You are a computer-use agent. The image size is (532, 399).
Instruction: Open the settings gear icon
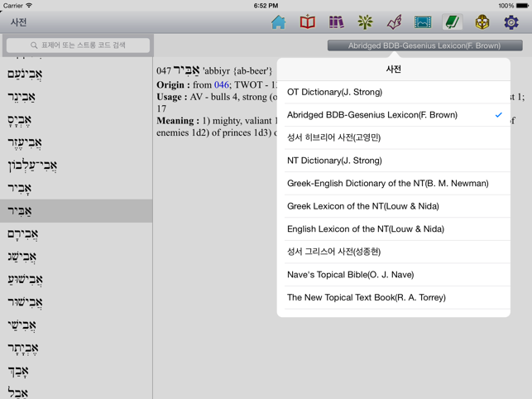pyautogui.click(x=510, y=22)
